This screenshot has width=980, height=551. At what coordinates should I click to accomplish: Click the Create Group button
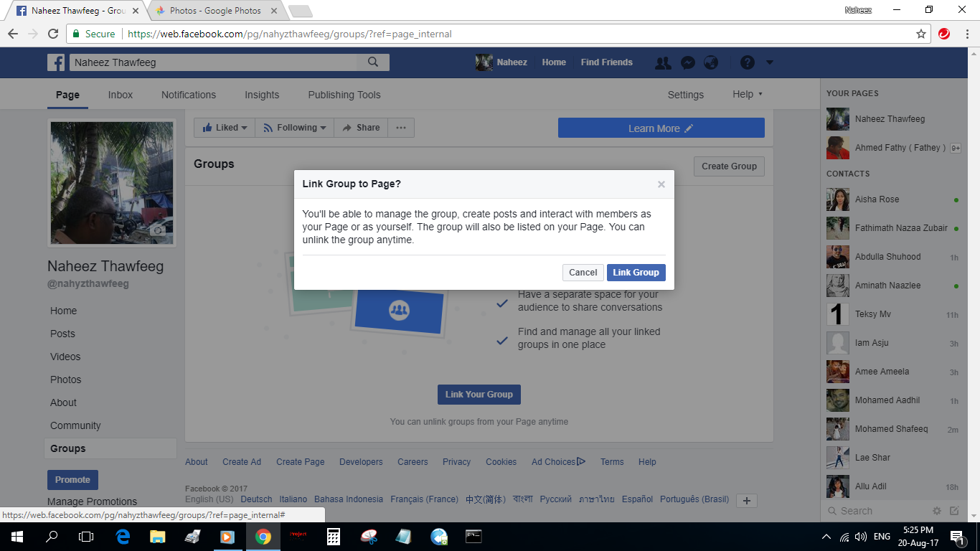729,166
